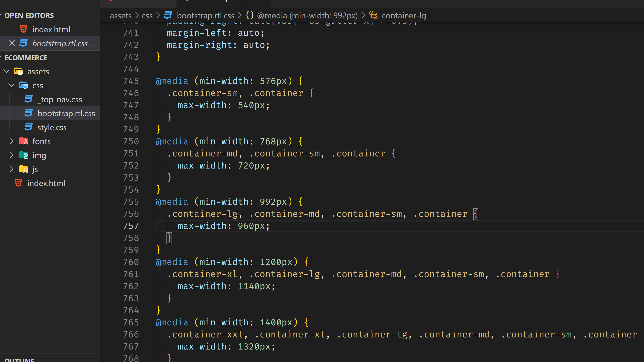The image size is (644, 362).
Task: Click the OPEN EDITORS section title
Action: 29,15
